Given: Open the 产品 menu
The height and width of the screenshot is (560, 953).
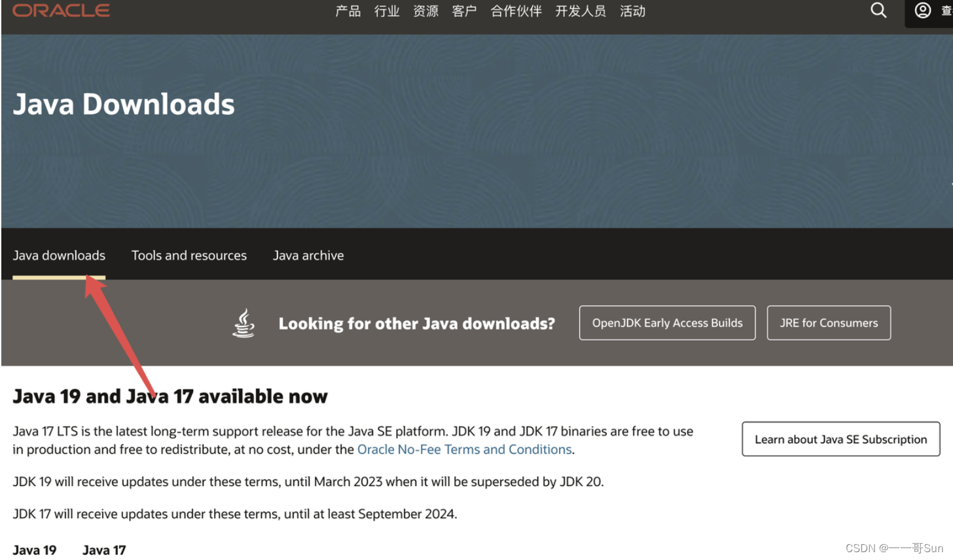Looking at the screenshot, I should pyautogui.click(x=348, y=11).
